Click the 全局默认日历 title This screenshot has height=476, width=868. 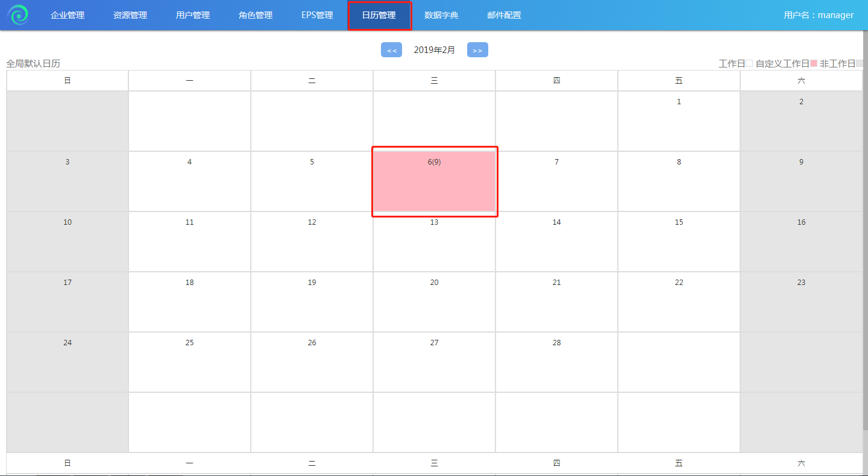[x=33, y=63]
